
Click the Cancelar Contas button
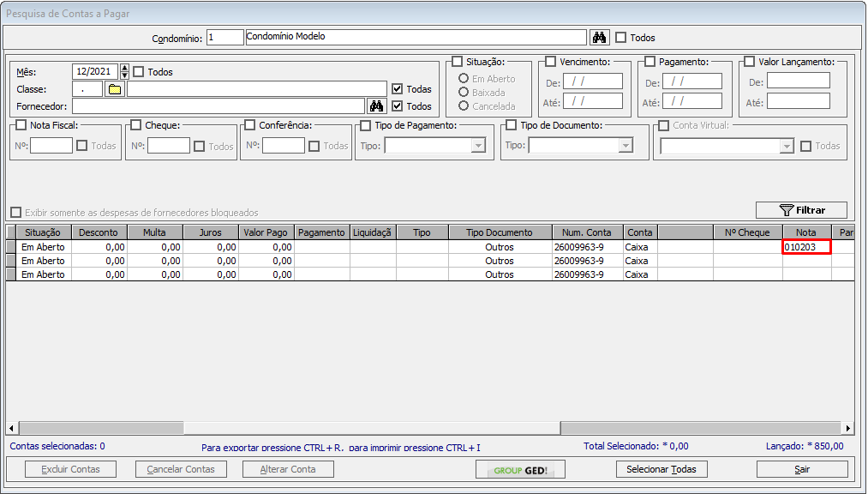point(181,469)
